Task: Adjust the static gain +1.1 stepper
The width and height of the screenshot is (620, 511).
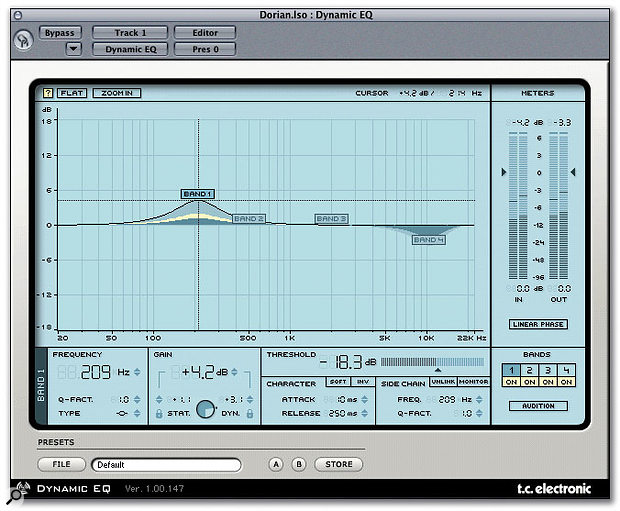Action: point(159,399)
